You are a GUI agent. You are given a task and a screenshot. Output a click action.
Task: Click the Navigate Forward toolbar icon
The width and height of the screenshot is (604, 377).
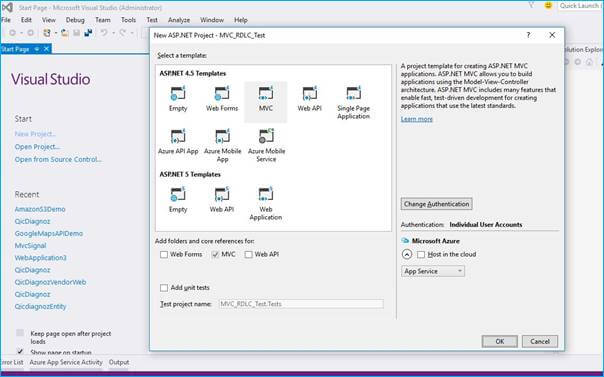coord(30,33)
